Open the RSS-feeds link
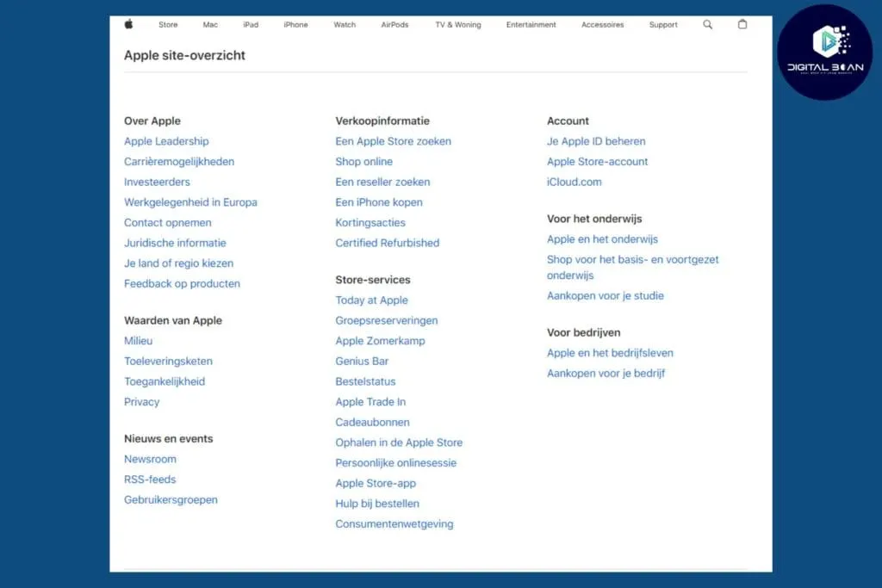The height and width of the screenshot is (588, 882). coord(150,480)
